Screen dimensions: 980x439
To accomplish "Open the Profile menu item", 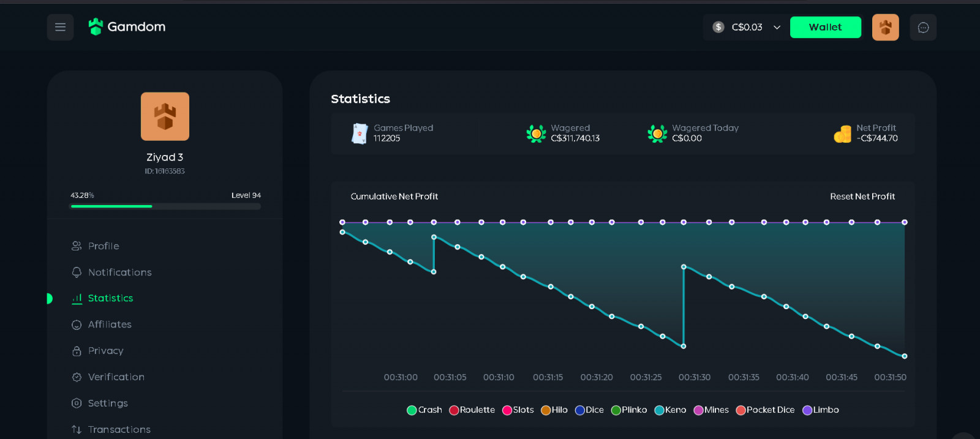I will pyautogui.click(x=104, y=246).
